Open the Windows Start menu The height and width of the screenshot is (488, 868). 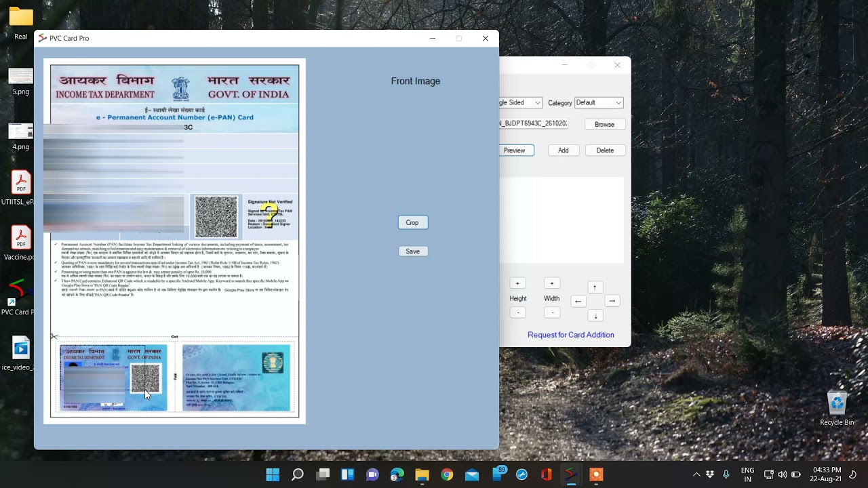click(273, 474)
